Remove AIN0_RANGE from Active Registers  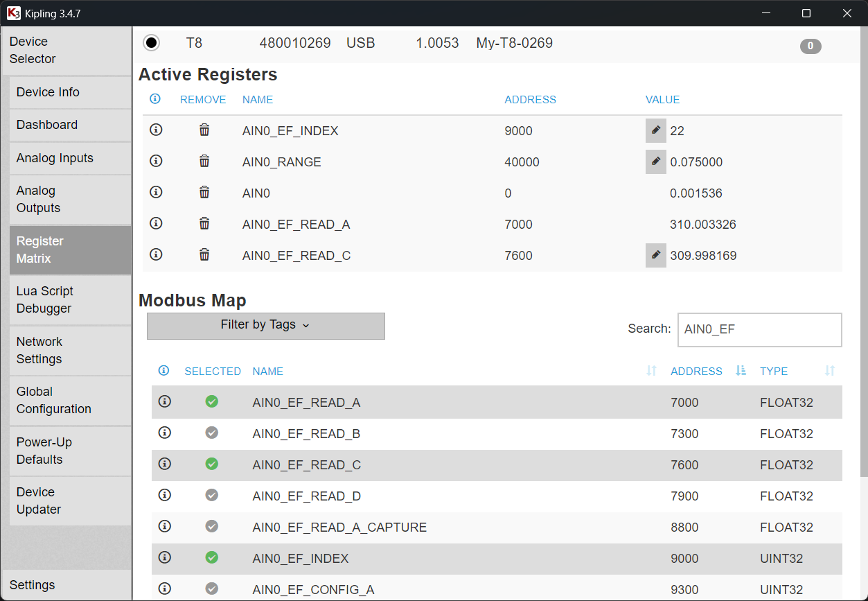point(204,161)
